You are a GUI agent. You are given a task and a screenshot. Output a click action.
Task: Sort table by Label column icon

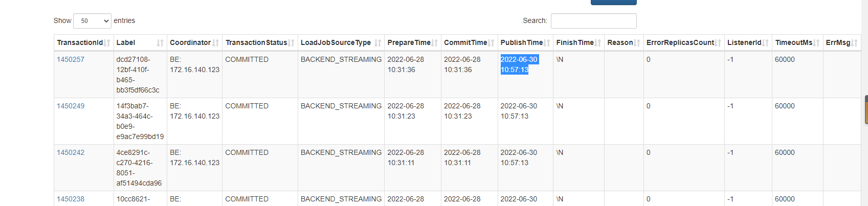[160, 43]
